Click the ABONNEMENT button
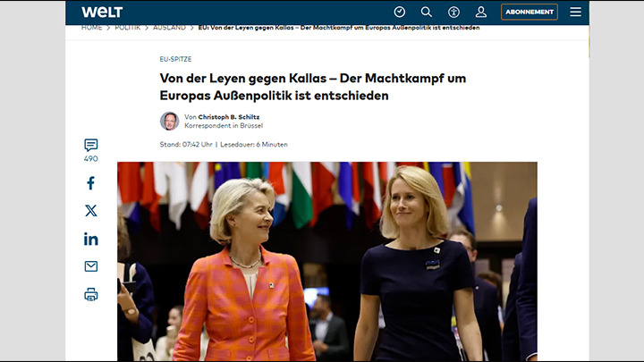 point(529,13)
